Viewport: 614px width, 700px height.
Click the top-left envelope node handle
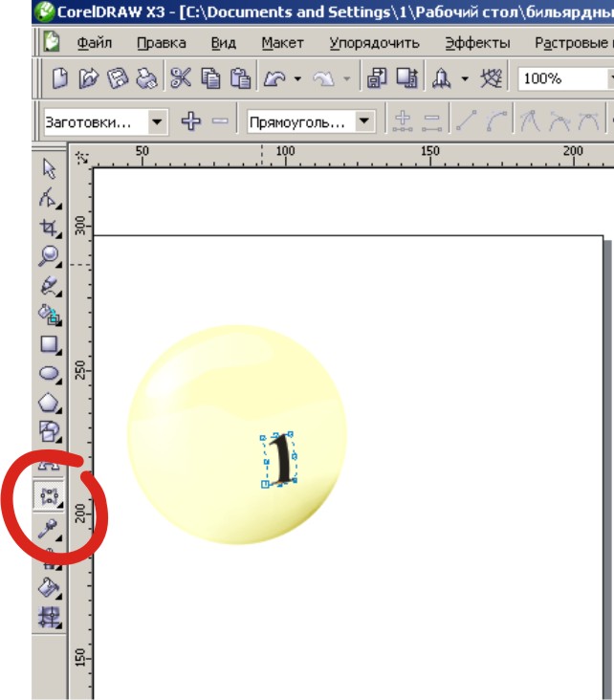[x=263, y=438]
